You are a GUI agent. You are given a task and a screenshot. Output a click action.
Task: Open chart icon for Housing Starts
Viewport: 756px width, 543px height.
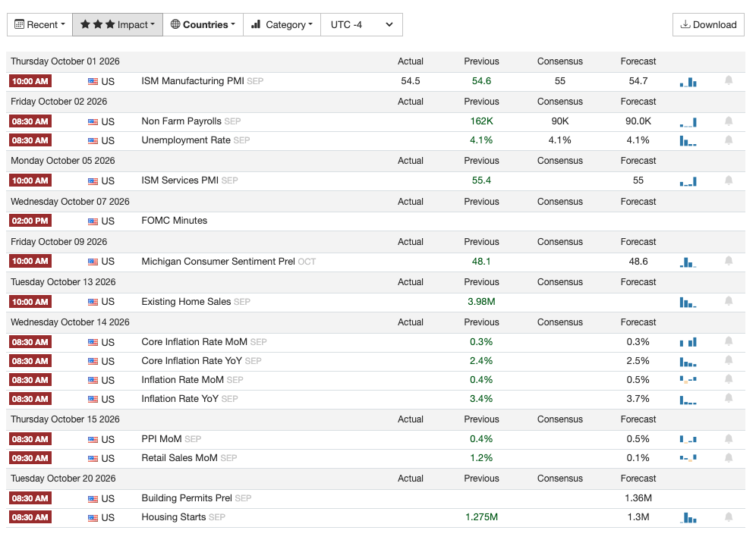click(x=688, y=518)
